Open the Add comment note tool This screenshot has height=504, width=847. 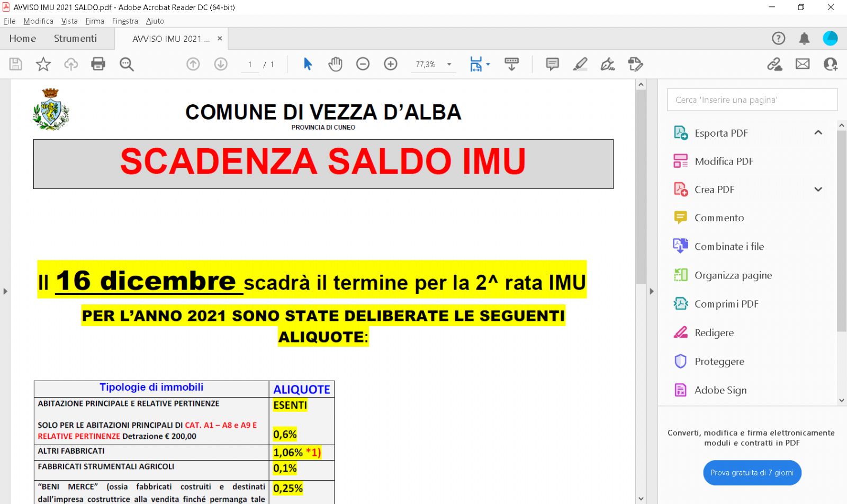552,64
